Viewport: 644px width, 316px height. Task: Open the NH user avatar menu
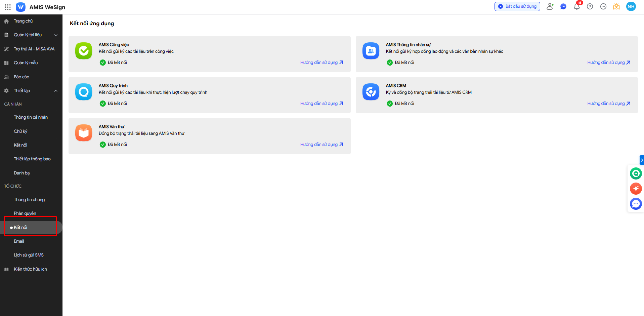point(631,6)
